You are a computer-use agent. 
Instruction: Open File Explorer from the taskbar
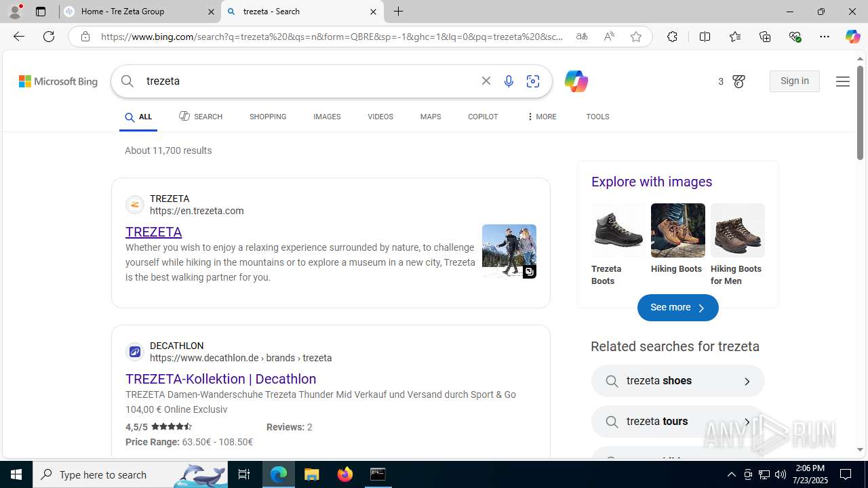[x=311, y=474]
